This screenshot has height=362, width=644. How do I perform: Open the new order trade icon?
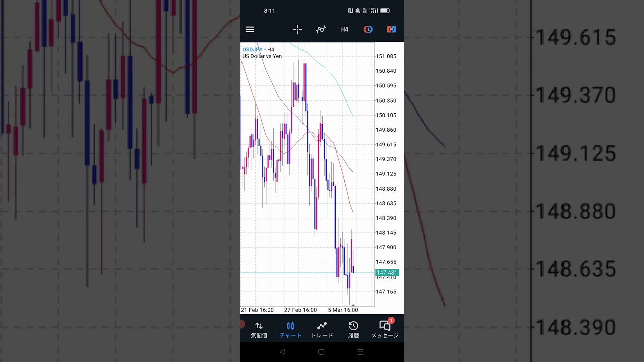391,29
